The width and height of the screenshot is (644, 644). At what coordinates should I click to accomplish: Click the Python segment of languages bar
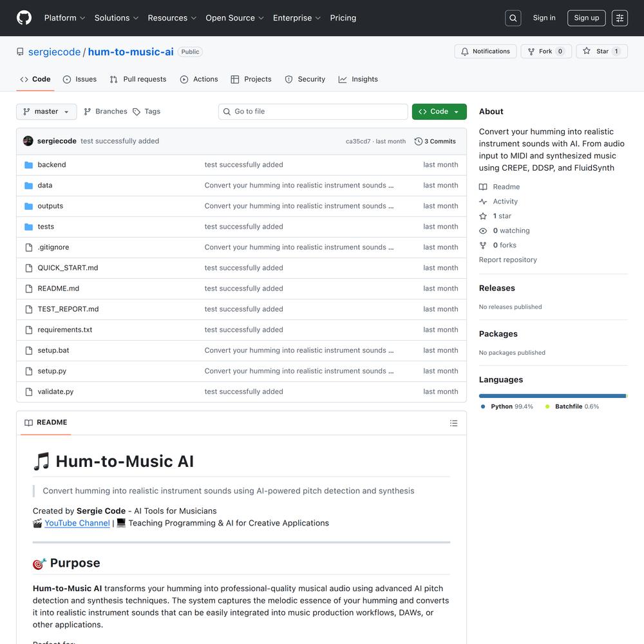pos(552,395)
